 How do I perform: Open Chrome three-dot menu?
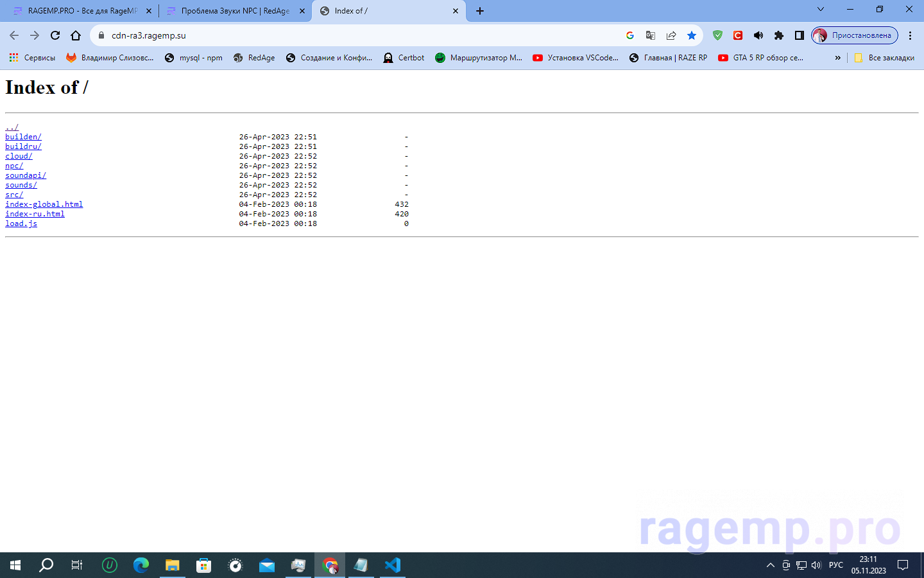[910, 35]
